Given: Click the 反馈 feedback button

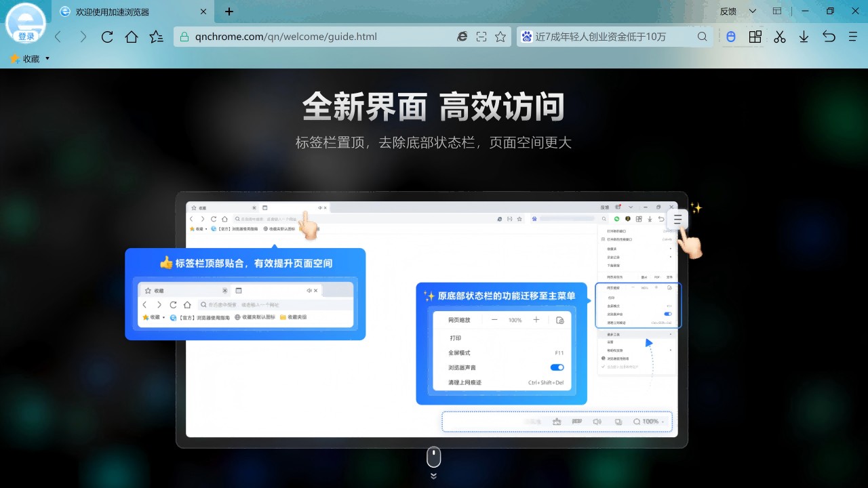Looking at the screenshot, I should point(728,11).
